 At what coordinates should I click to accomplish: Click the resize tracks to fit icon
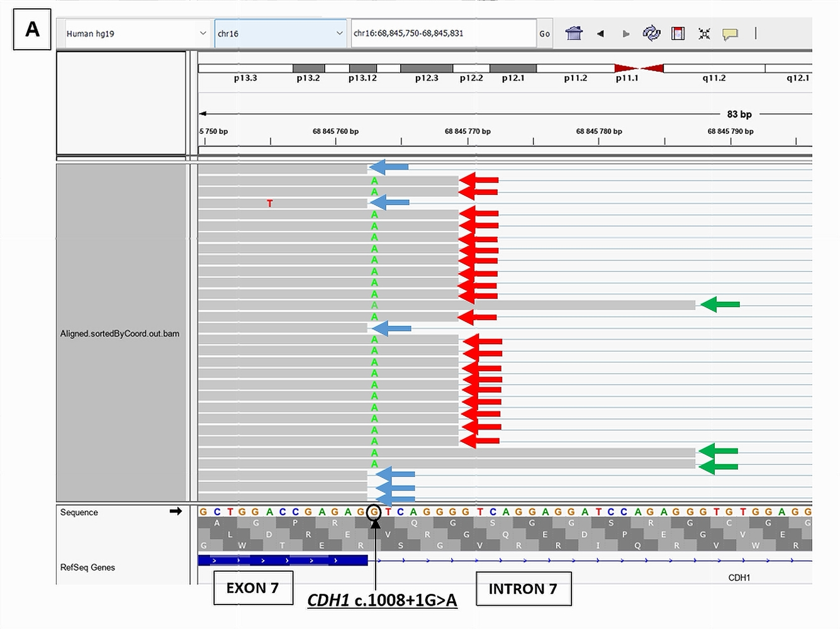704,34
